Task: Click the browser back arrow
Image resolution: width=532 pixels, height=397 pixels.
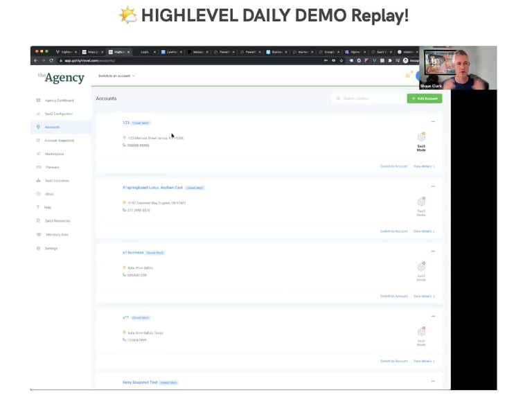Action: click(35, 60)
